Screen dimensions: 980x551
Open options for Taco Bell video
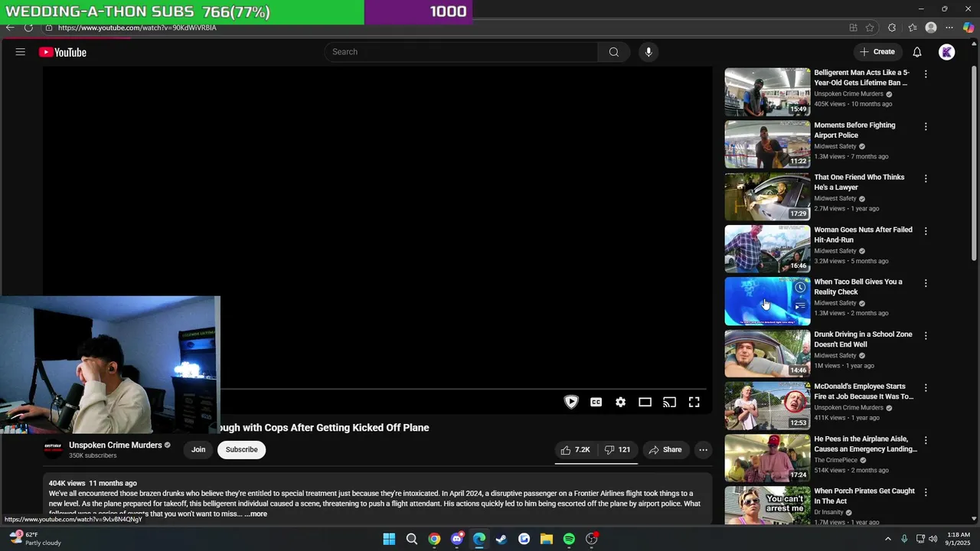pyautogui.click(x=926, y=283)
